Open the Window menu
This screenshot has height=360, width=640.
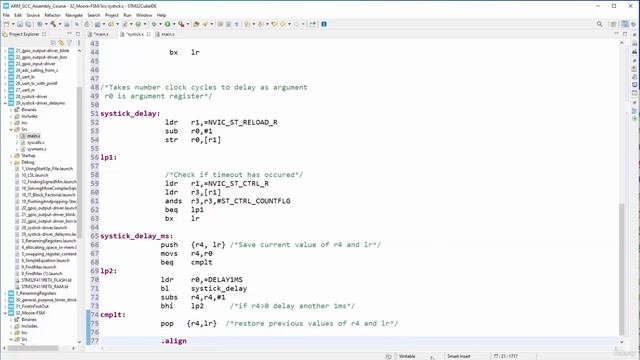point(144,15)
